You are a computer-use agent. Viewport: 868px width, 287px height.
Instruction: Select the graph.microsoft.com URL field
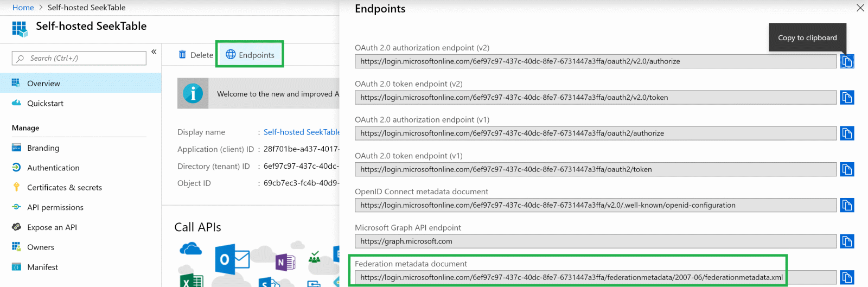click(x=596, y=241)
